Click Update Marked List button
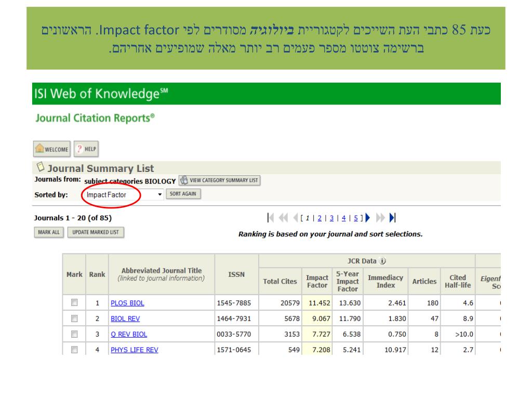This screenshot has width=532, height=399. 96,232
